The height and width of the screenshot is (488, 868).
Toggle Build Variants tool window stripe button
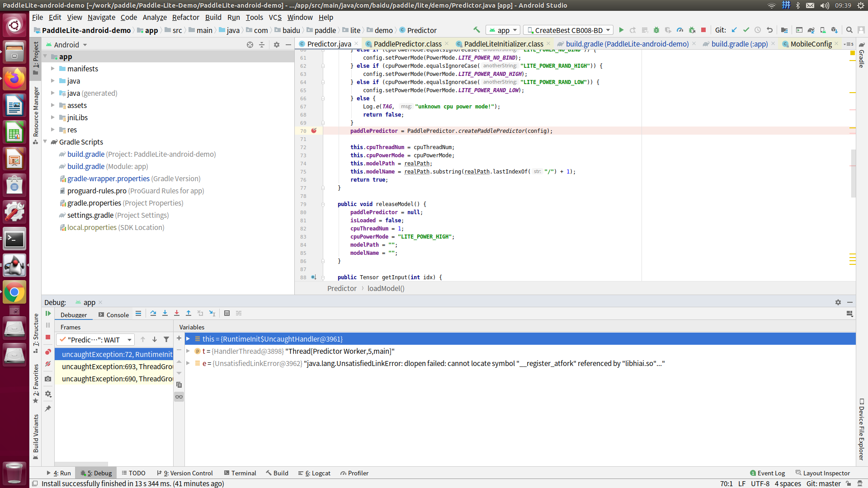[x=36, y=436]
